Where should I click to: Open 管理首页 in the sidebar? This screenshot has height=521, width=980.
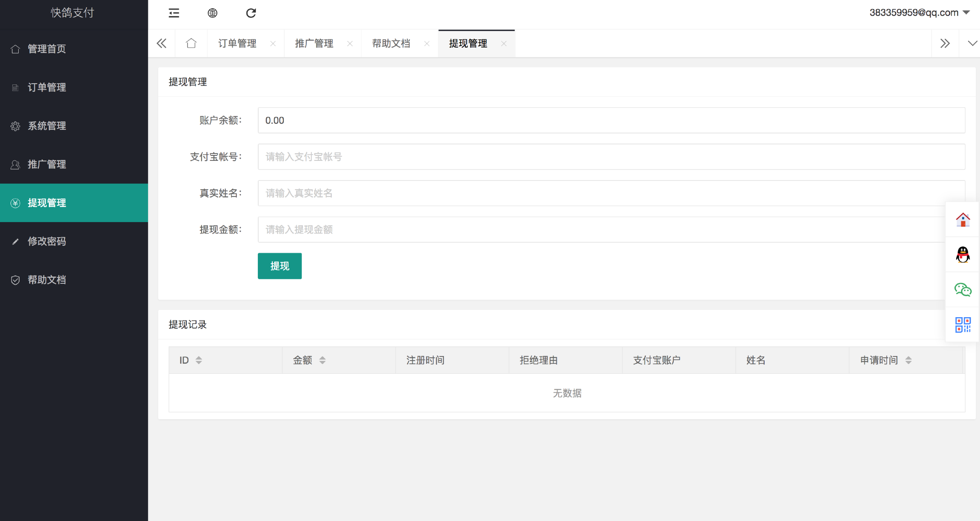[74, 49]
